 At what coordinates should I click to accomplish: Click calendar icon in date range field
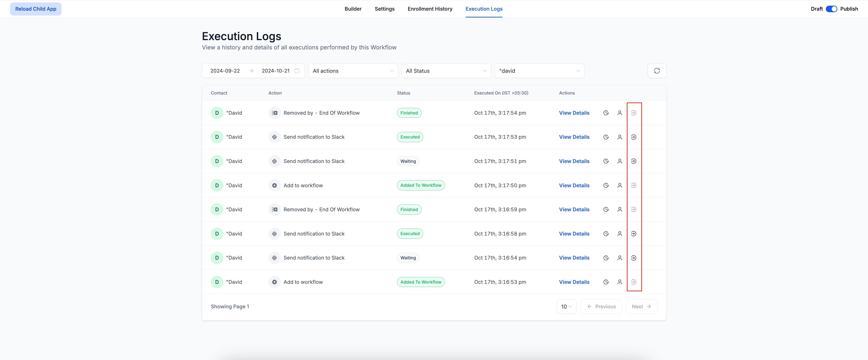point(297,71)
